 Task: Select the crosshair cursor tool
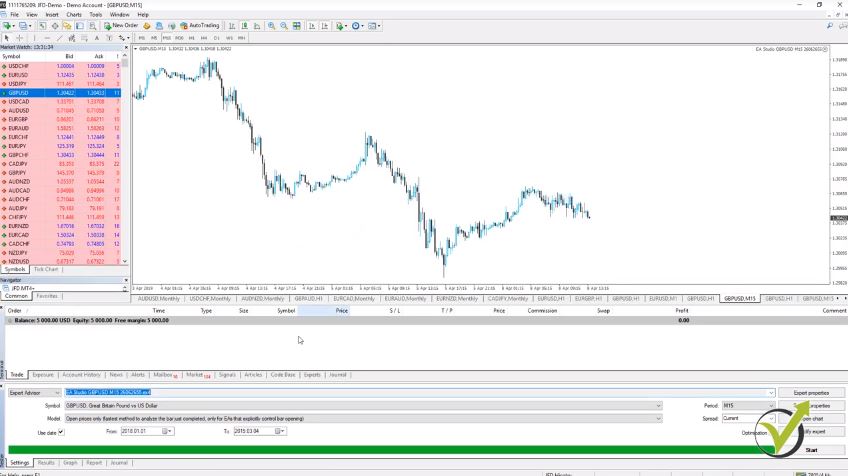tap(20, 38)
